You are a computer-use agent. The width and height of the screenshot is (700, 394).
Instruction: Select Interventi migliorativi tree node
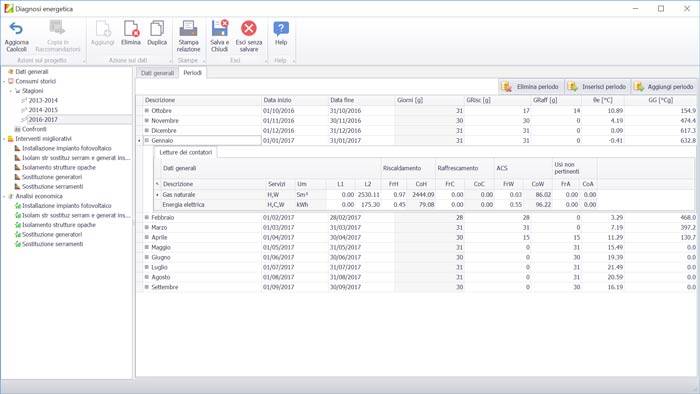pos(43,139)
